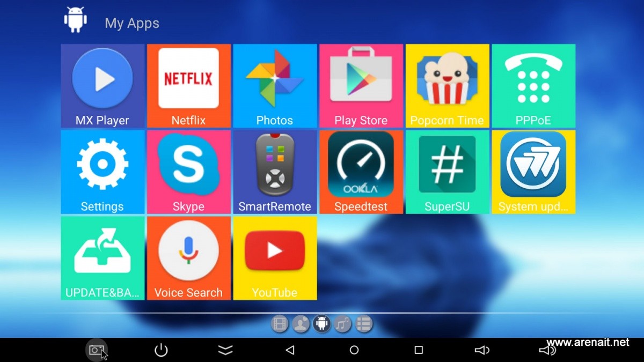This screenshot has width=644, height=362.
Task: Open the SmartRemote app
Action: click(x=275, y=172)
